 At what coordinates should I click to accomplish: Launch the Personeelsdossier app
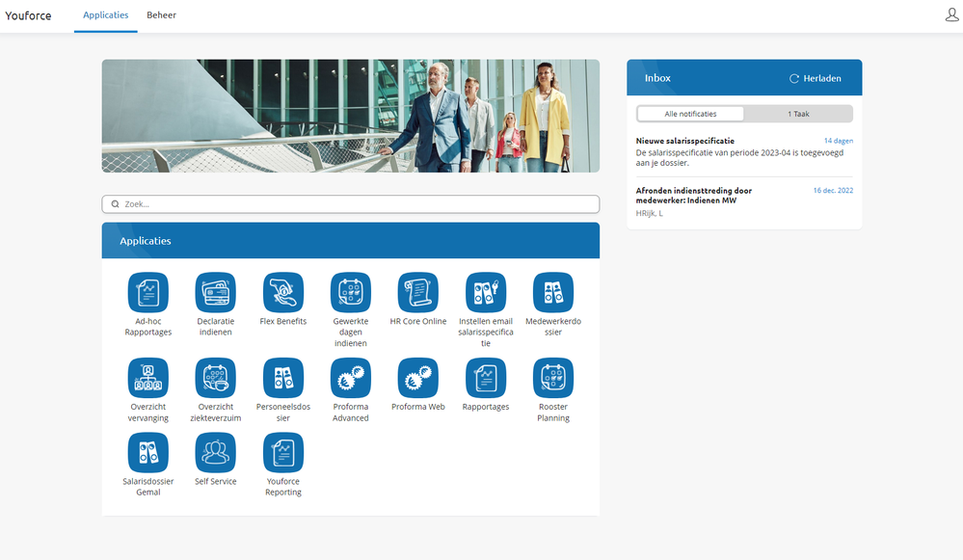click(283, 378)
